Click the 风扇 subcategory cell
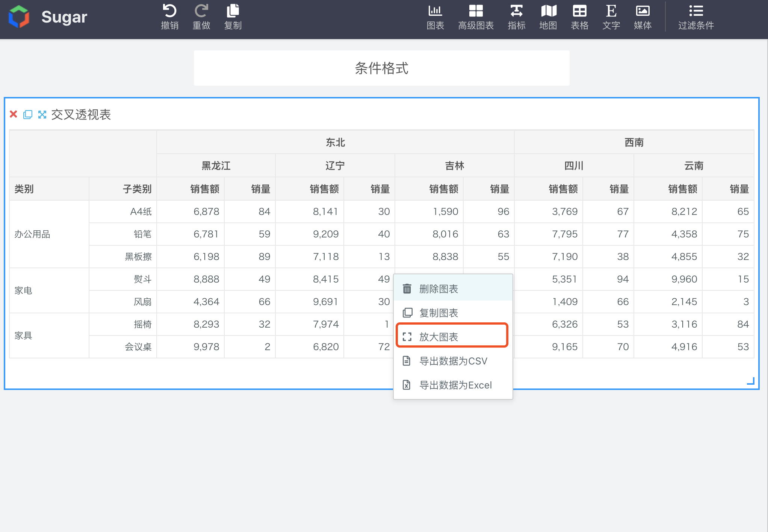 click(123, 302)
